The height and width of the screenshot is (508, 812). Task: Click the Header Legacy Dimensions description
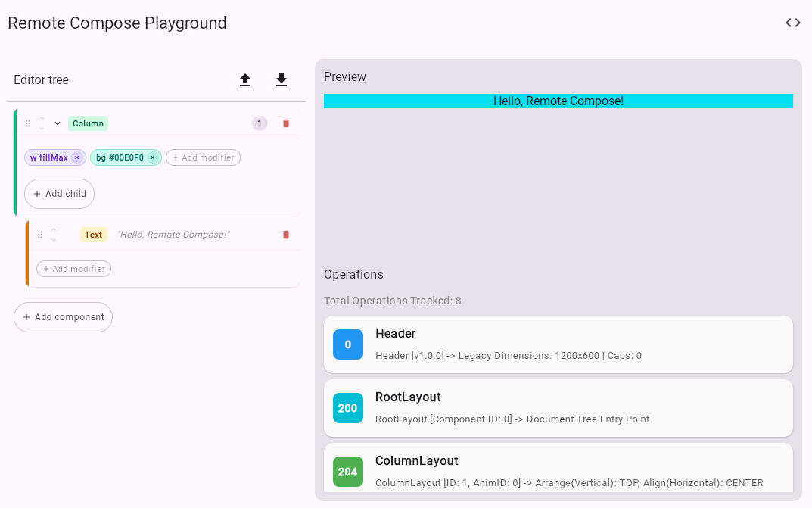tap(509, 356)
